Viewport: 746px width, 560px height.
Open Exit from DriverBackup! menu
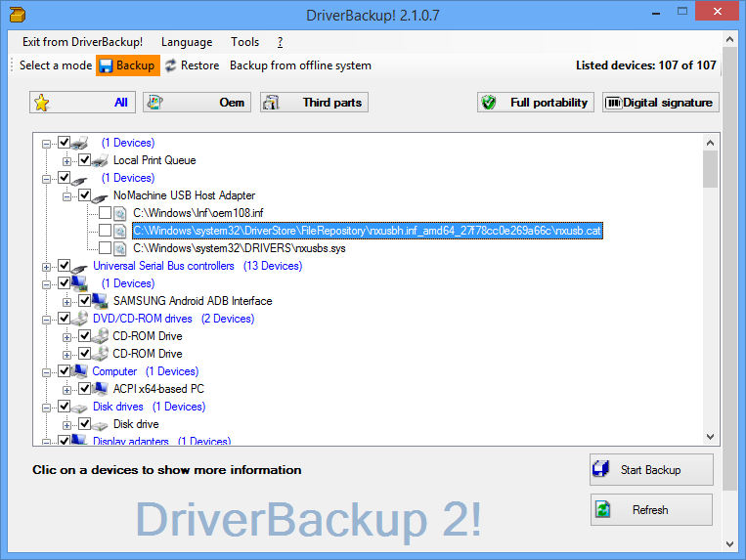point(82,42)
